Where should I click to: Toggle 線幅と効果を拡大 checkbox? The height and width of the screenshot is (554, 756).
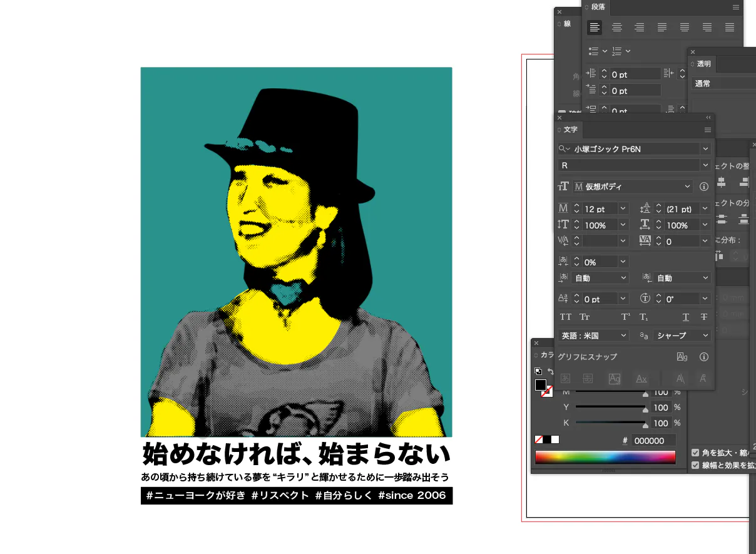pos(695,465)
